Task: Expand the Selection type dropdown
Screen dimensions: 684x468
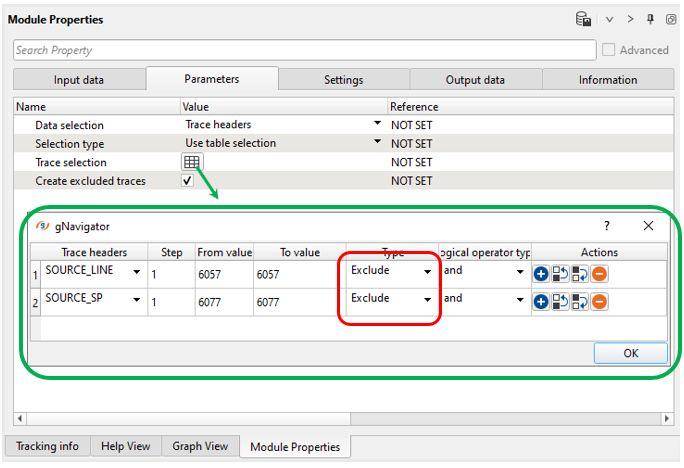Action: [377, 143]
